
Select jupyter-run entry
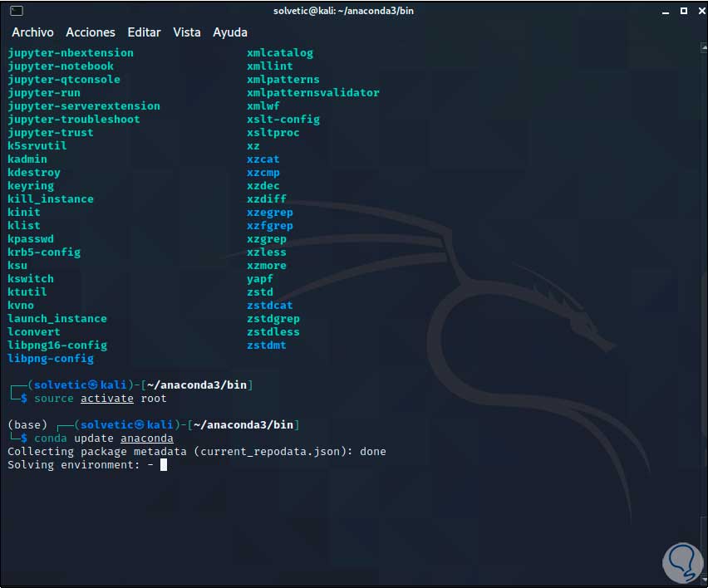point(44,93)
